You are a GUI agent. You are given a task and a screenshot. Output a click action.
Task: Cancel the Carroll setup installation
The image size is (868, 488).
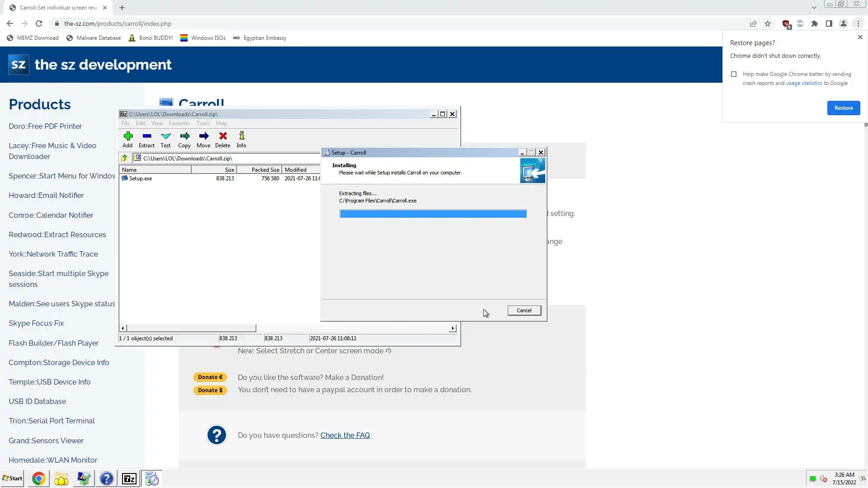point(524,310)
